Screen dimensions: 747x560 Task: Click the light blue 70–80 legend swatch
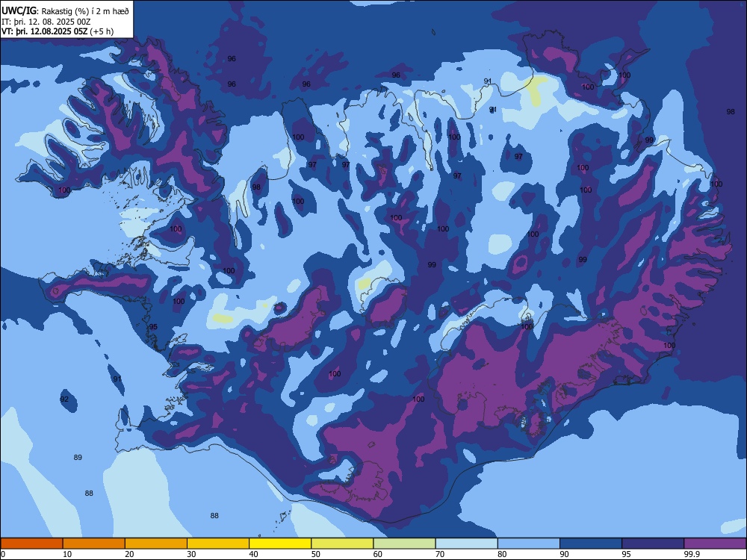(466, 544)
